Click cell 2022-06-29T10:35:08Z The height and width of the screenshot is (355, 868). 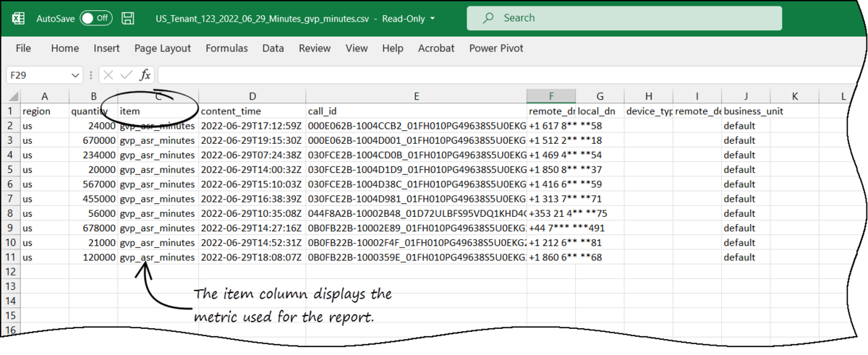tap(252, 213)
